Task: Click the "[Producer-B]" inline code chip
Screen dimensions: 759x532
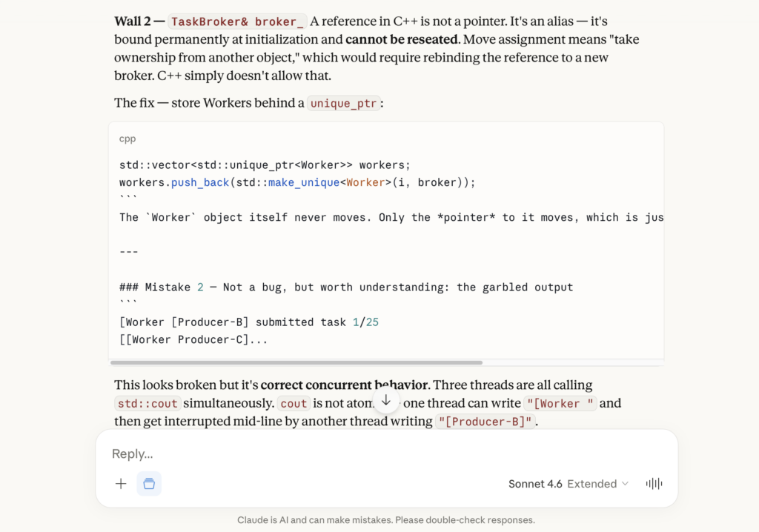Action: 485,422
